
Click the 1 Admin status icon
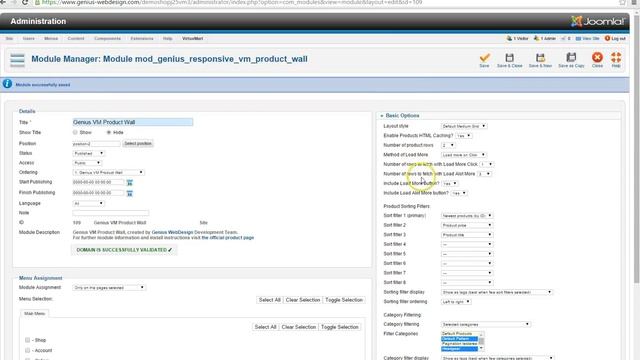coord(536,38)
